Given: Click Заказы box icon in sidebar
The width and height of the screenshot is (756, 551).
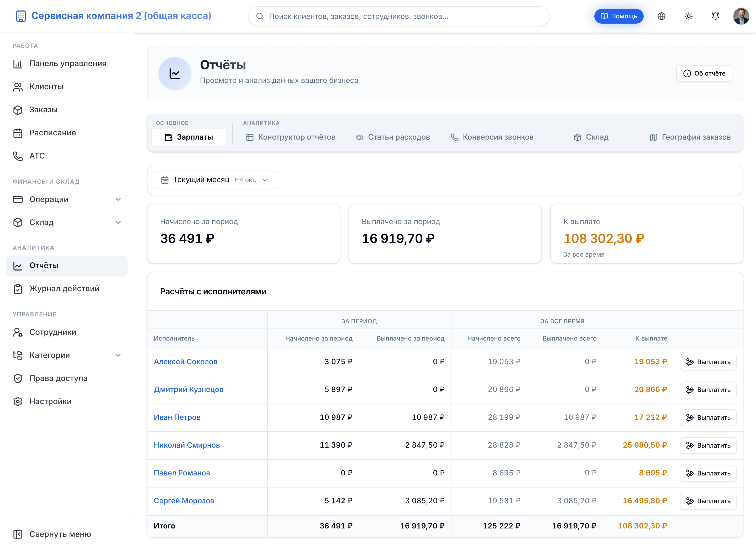Looking at the screenshot, I should tap(18, 110).
